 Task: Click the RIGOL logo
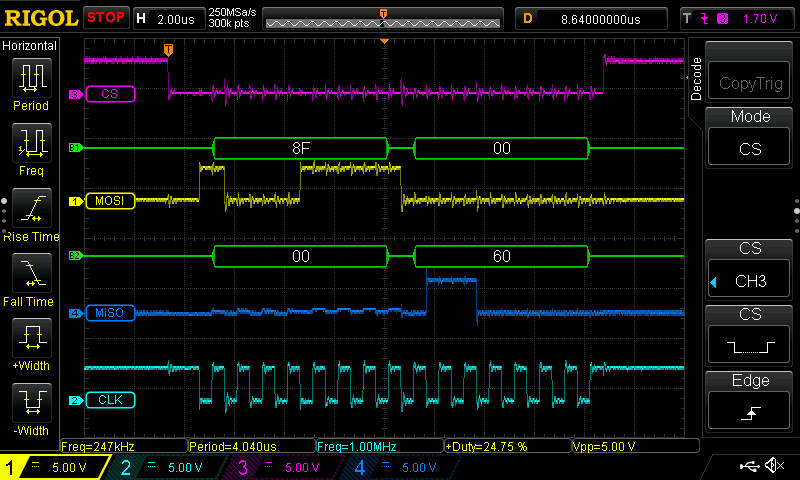[x=41, y=19]
